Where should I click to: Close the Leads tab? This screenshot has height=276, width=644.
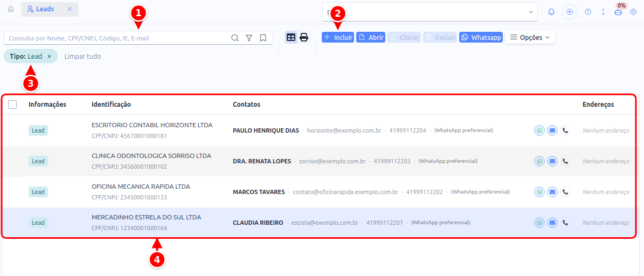pyautogui.click(x=70, y=9)
